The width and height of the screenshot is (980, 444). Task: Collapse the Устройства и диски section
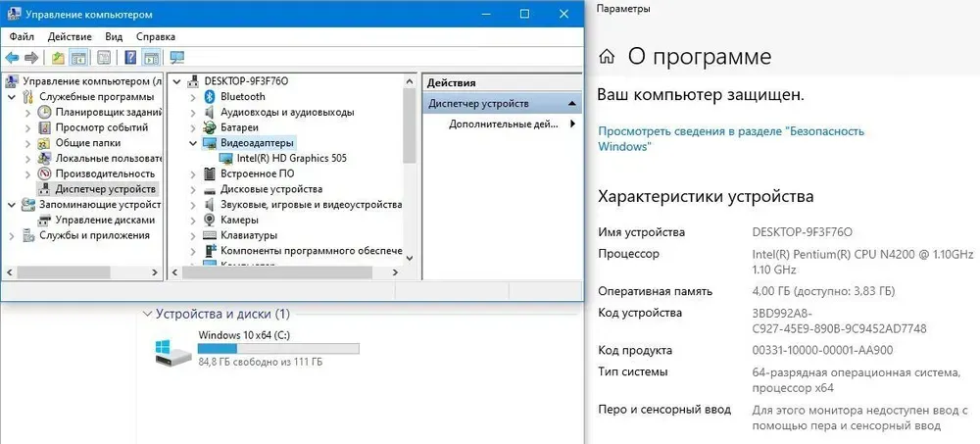point(147,315)
